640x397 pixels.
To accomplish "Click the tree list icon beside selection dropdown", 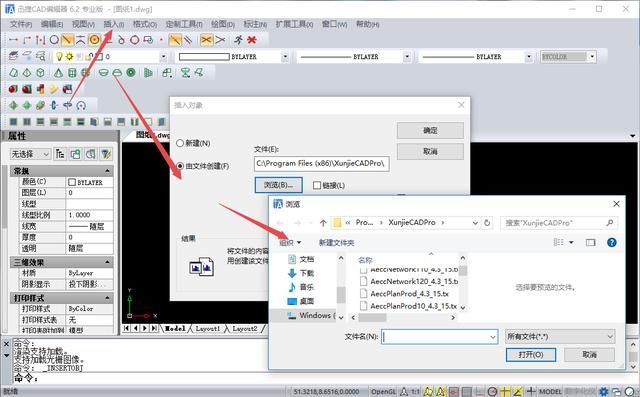I will (60, 154).
